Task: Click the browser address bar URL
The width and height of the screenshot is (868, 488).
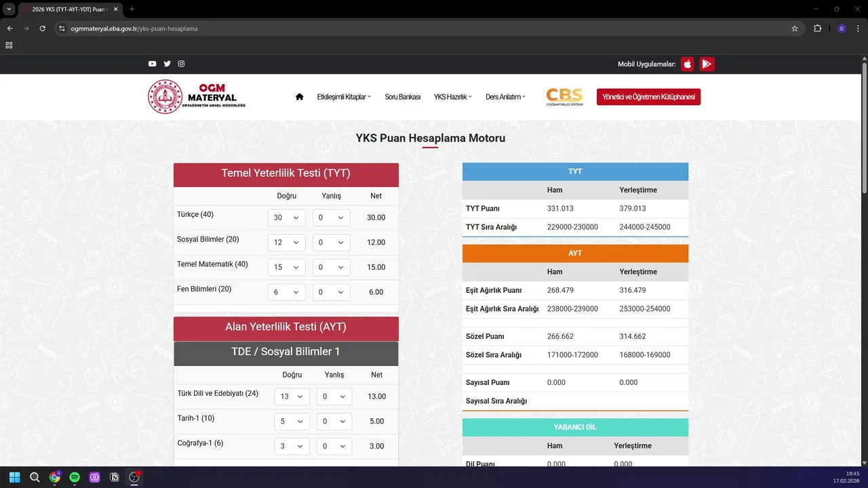Action: [134, 28]
